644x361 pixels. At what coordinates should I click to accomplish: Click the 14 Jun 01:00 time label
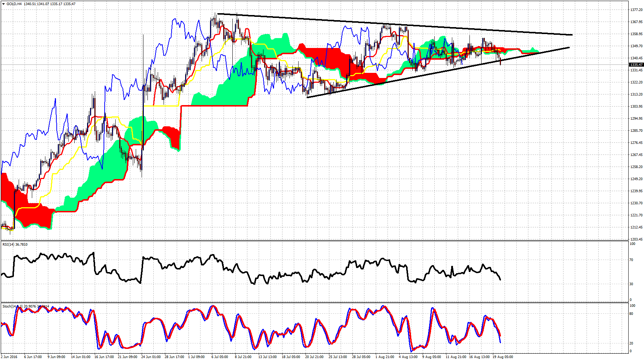point(80,357)
